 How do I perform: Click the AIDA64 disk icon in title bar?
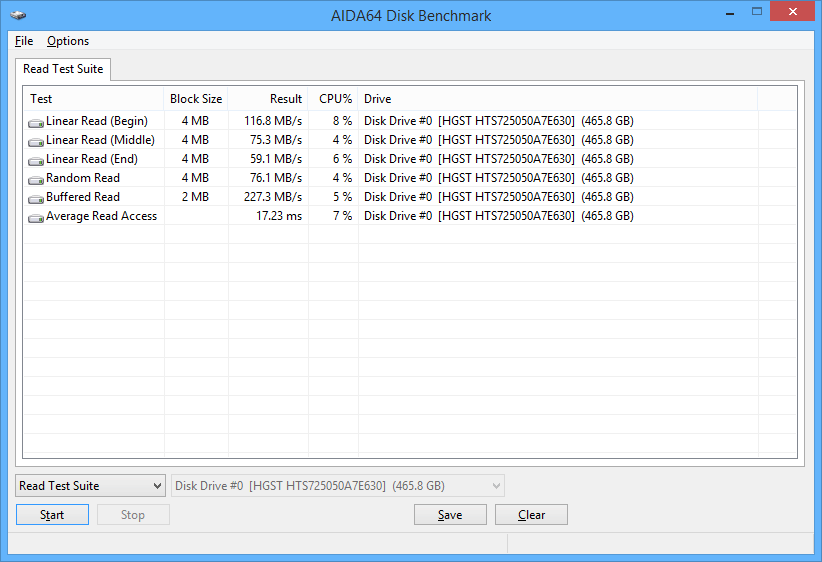(18, 15)
